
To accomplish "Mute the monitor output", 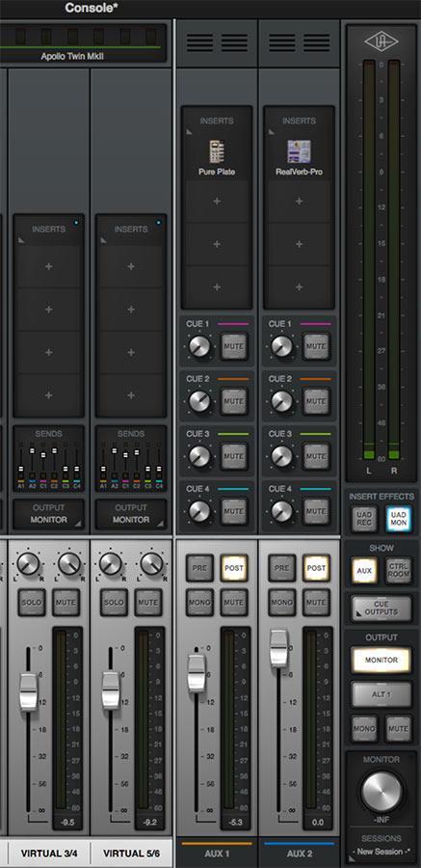I will point(398,728).
